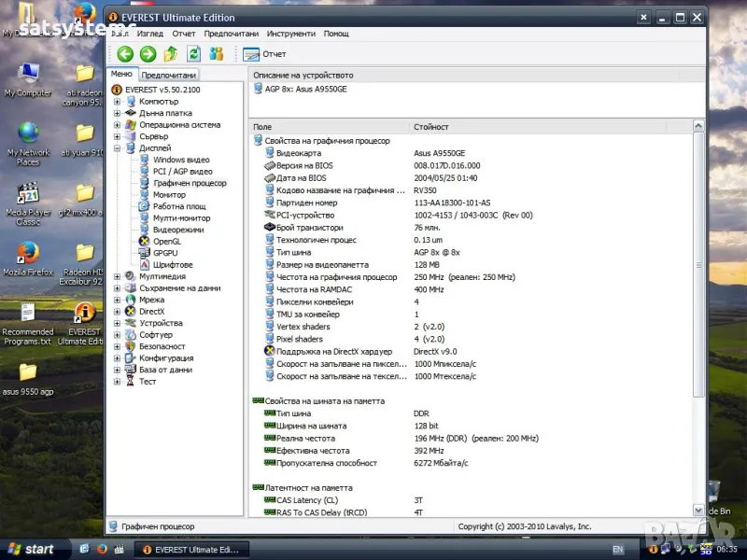Select Windows видео under Дисплей
This screenshot has height=560, width=747.
(181, 160)
